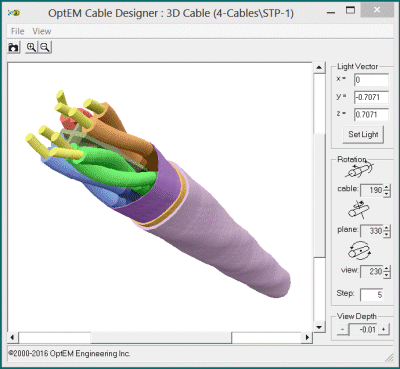Screen dimensions: 400x369
Task: Zoom out using the magnifier minus icon
Action: point(45,47)
